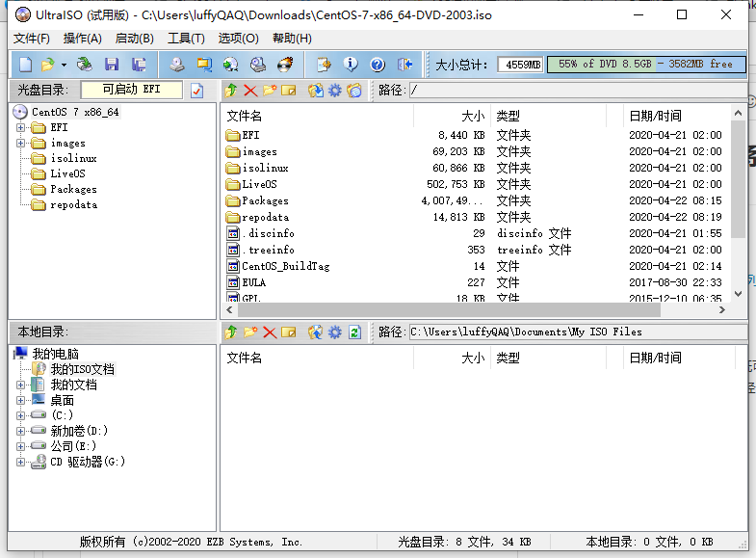
Task: Select 我的ISO文档 in local tree
Action: (83, 369)
